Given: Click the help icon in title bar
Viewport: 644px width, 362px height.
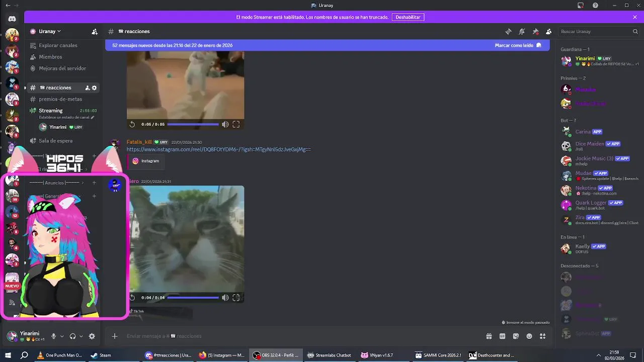Looking at the screenshot, I should [595, 6].
